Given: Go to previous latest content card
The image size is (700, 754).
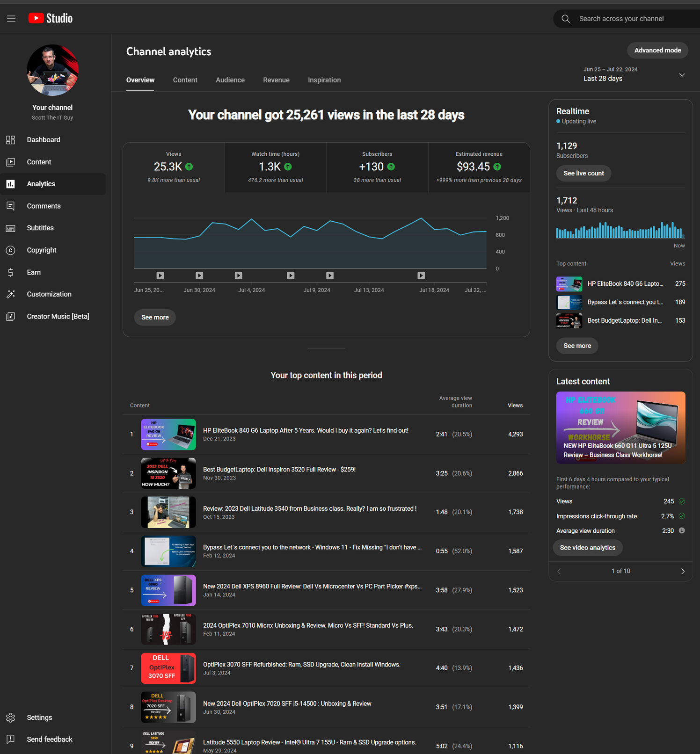Looking at the screenshot, I should [559, 571].
